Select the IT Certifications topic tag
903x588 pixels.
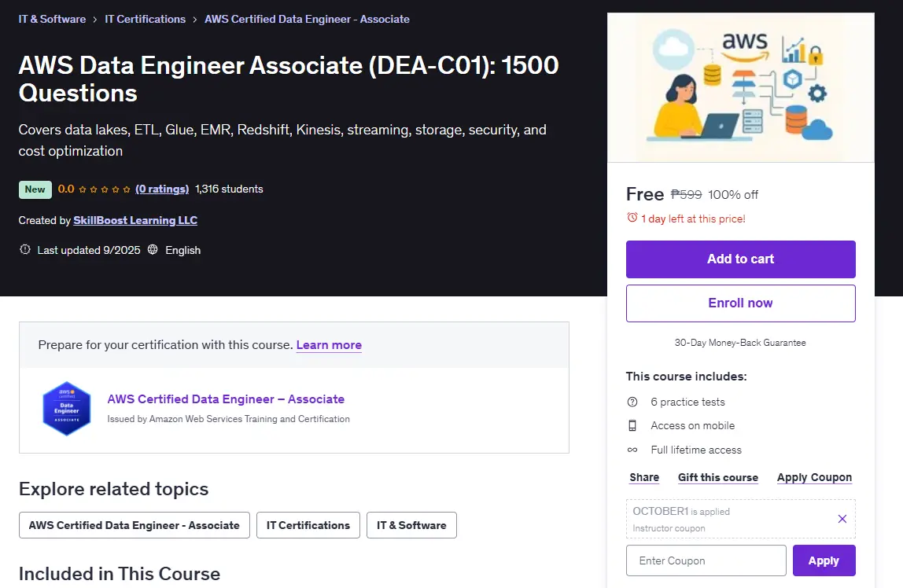pyautogui.click(x=308, y=525)
